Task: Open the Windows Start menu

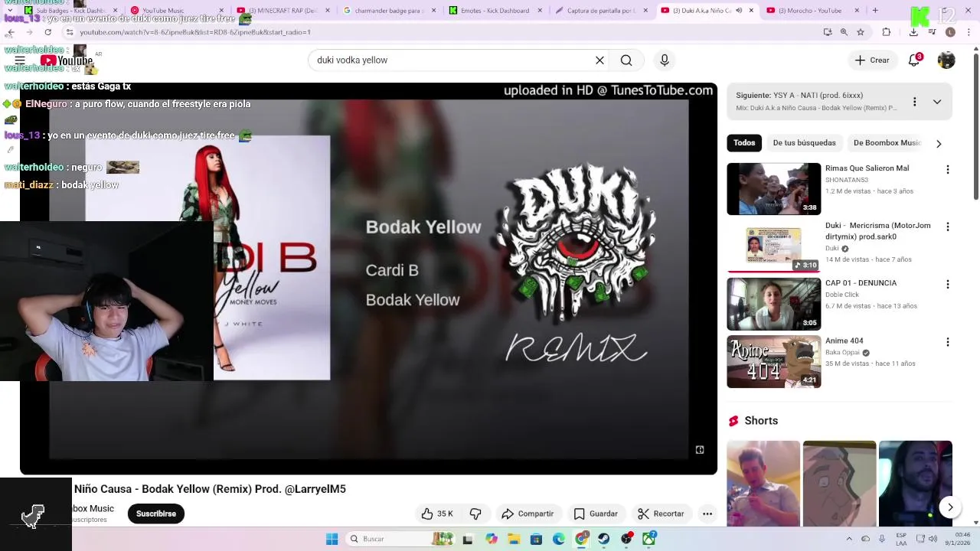Action: coord(332,539)
